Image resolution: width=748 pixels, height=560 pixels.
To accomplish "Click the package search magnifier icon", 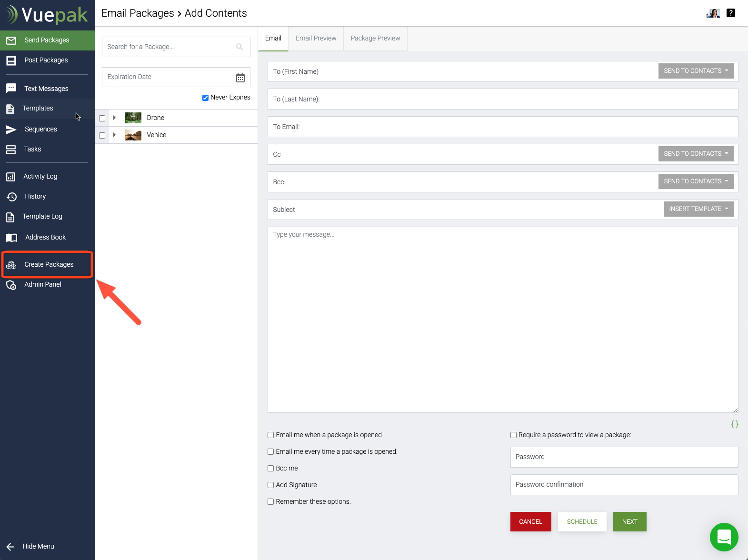I will (x=239, y=47).
